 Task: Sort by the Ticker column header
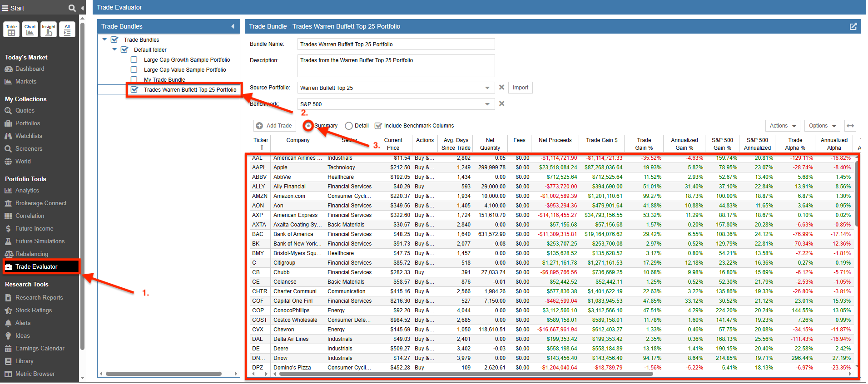click(x=261, y=144)
